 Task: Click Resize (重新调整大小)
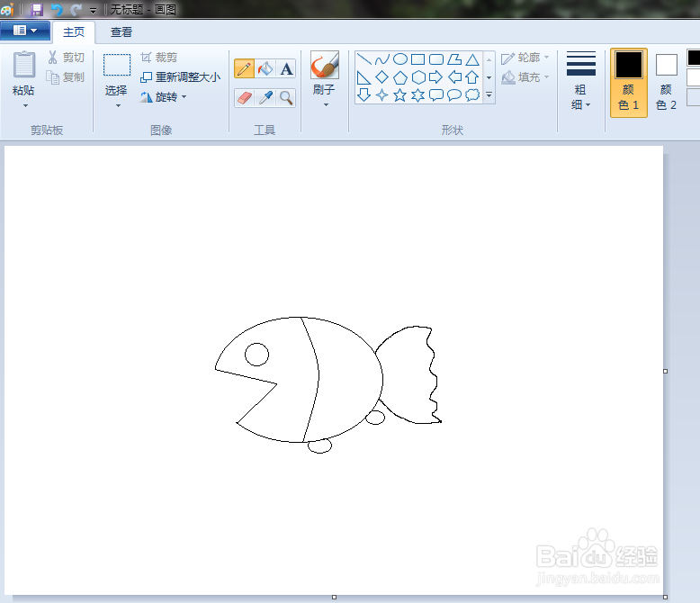(180, 77)
